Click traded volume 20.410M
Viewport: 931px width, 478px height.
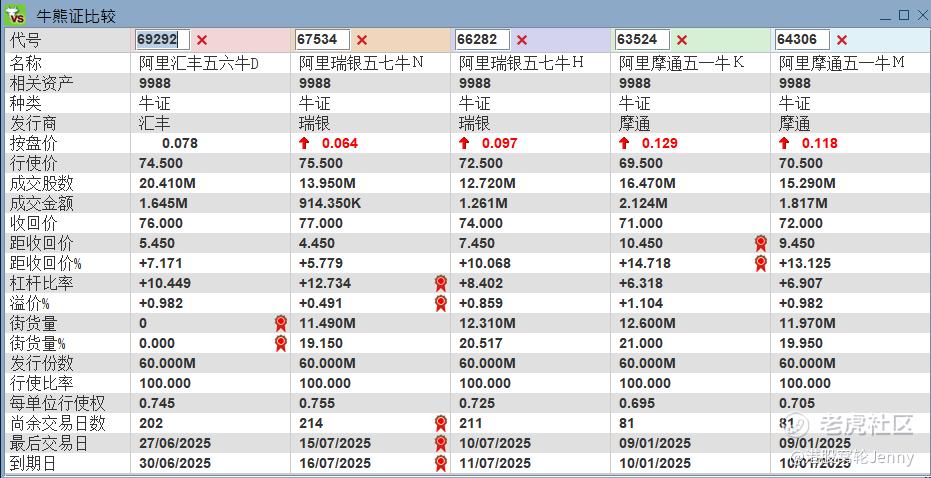[167, 183]
